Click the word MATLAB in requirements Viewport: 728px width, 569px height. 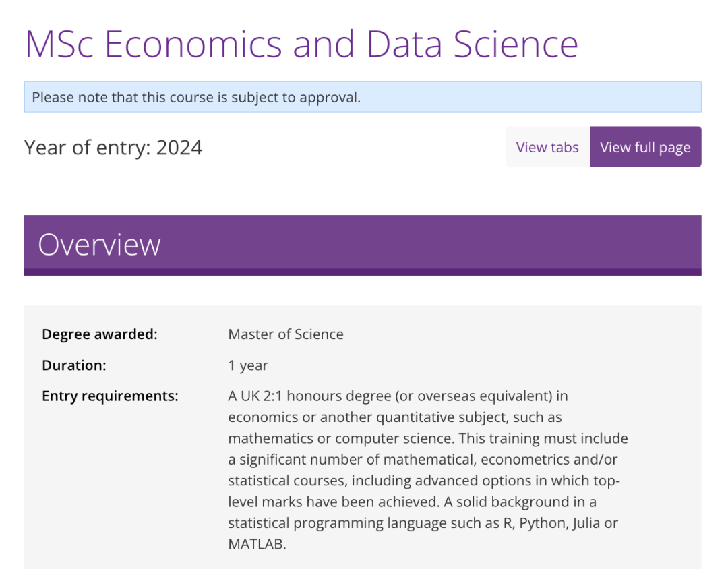tap(257, 544)
